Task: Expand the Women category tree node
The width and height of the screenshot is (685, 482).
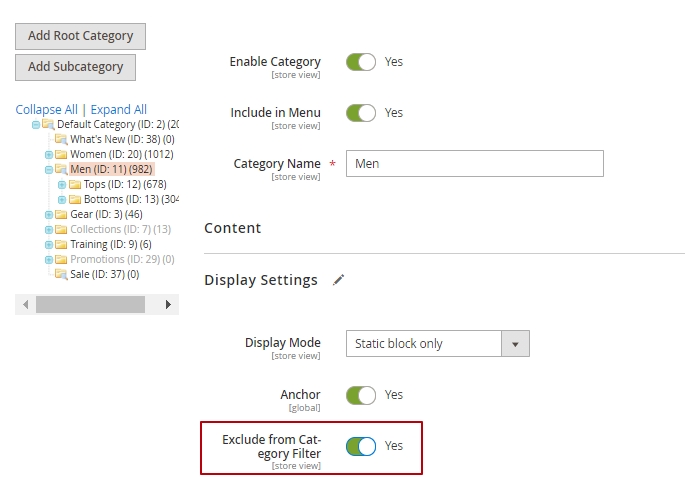Action: tap(49, 155)
